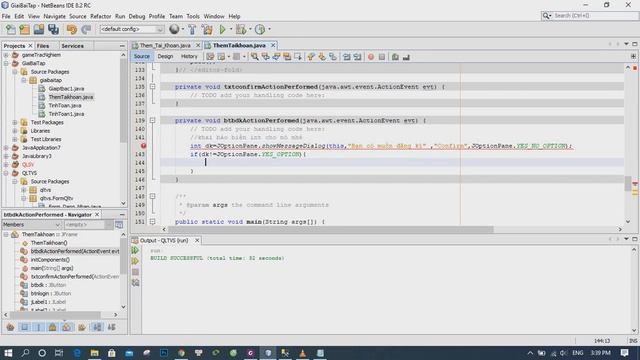Click the Debug Project icon

(240, 29)
